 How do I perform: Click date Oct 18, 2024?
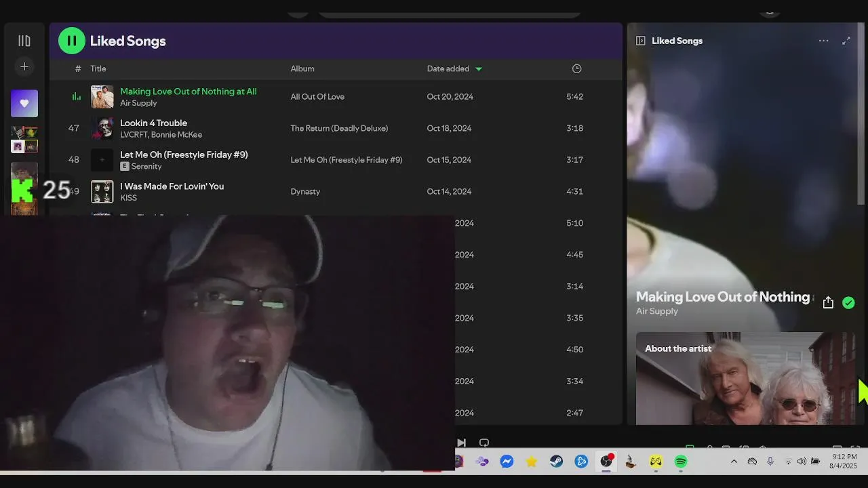tap(449, 128)
